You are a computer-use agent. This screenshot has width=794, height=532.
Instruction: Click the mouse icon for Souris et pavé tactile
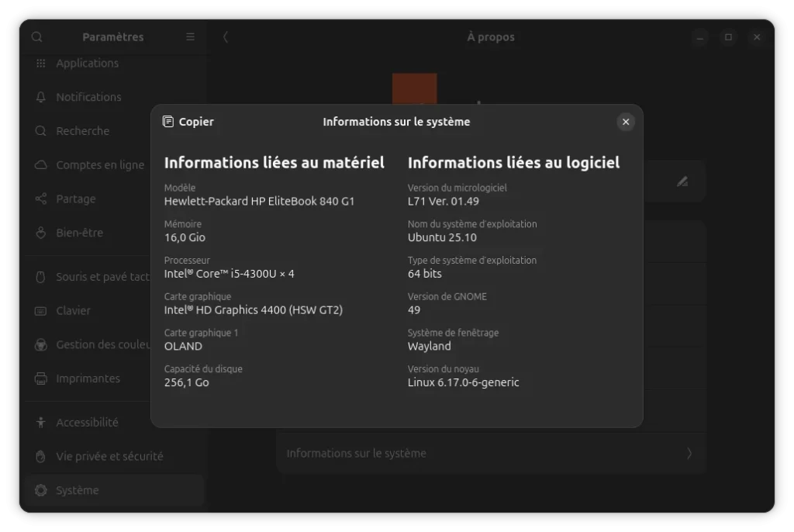[41, 277]
